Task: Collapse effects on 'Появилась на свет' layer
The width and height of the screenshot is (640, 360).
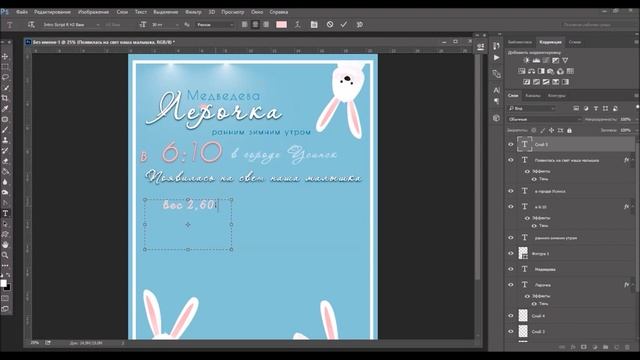Action: point(633,160)
